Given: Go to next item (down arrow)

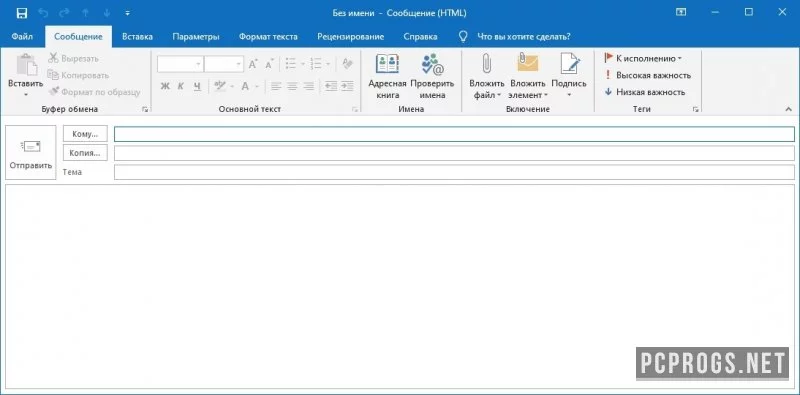Looking at the screenshot, I should coord(107,13).
